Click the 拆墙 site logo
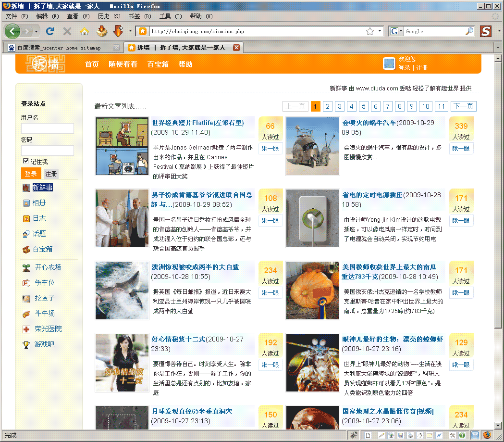This screenshot has width=504, height=442. coord(46,63)
